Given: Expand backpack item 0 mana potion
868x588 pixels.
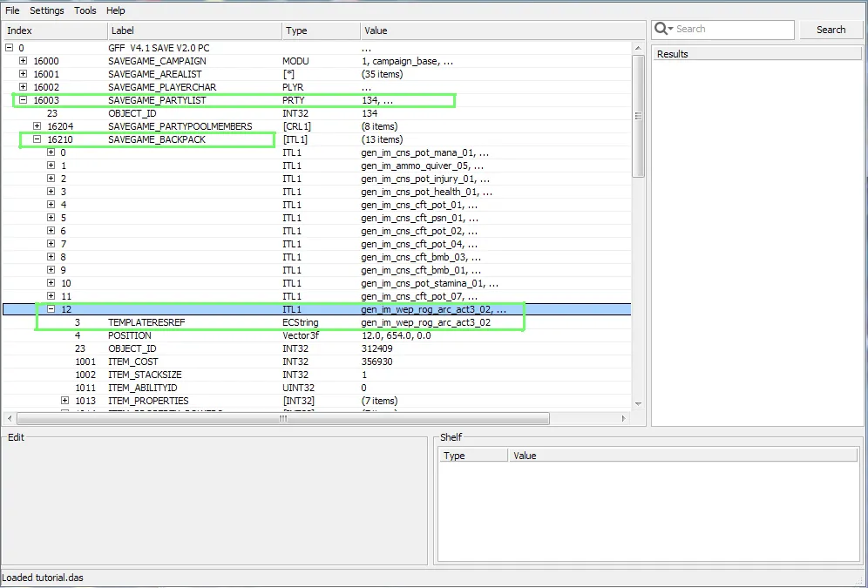Looking at the screenshot, I should (x=51, y=152).
